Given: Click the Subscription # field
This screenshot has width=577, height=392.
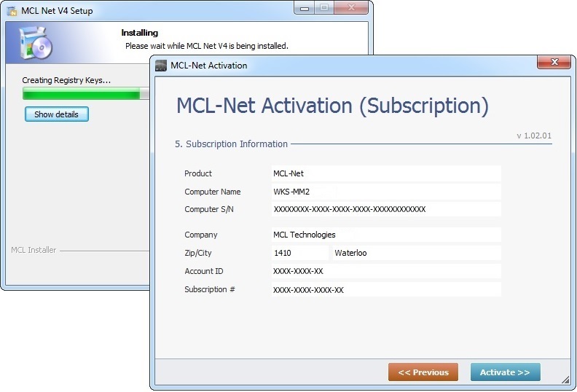Looking at the screenshot, I should (x=386, y=290).
